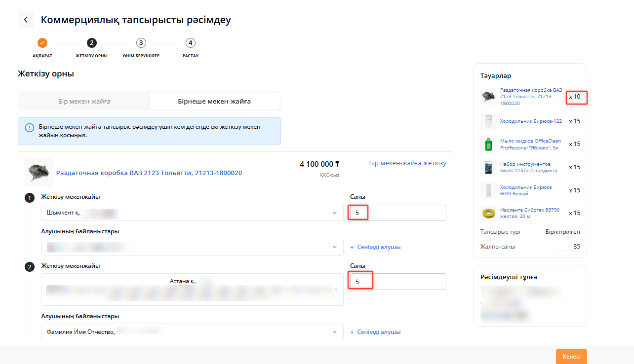Click the green liquid soap thumbnail
Viewport: 634px width, 364px height.
coord(488,144)
